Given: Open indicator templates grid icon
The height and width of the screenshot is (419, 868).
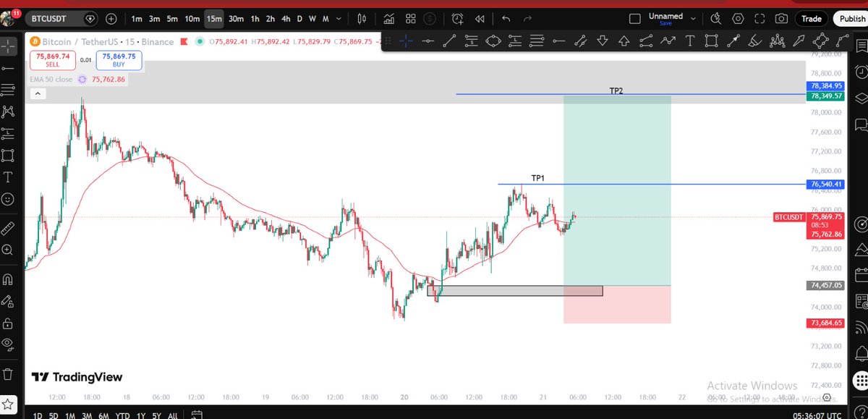Looking at the screenshot, I should pyautogui.click(x=410, y=19).
